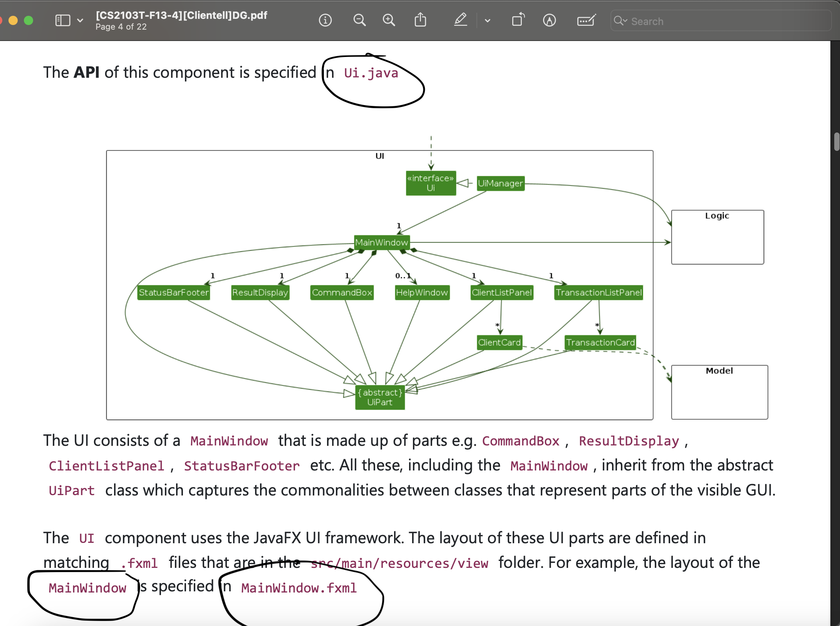Click the green window zoom button
840x626 pixels.
tap(29, 20)
